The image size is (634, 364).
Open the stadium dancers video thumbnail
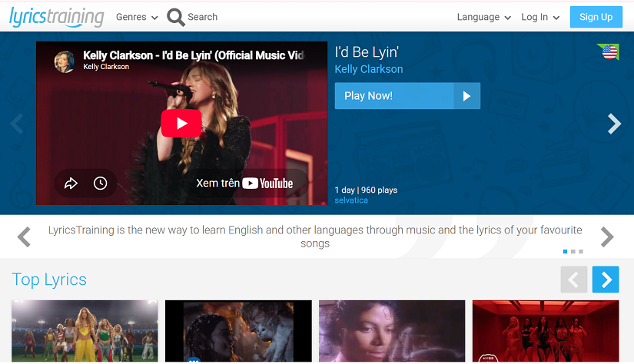point(85,331)
